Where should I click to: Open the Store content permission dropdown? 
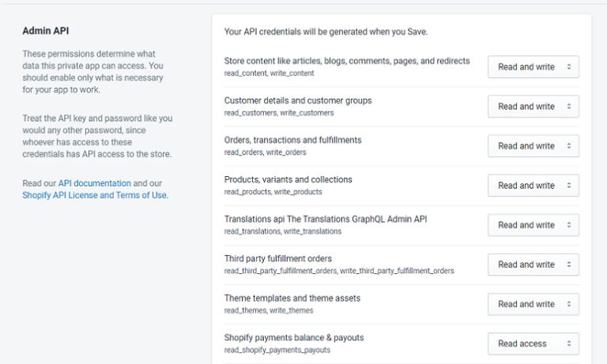tap(533, 67)
